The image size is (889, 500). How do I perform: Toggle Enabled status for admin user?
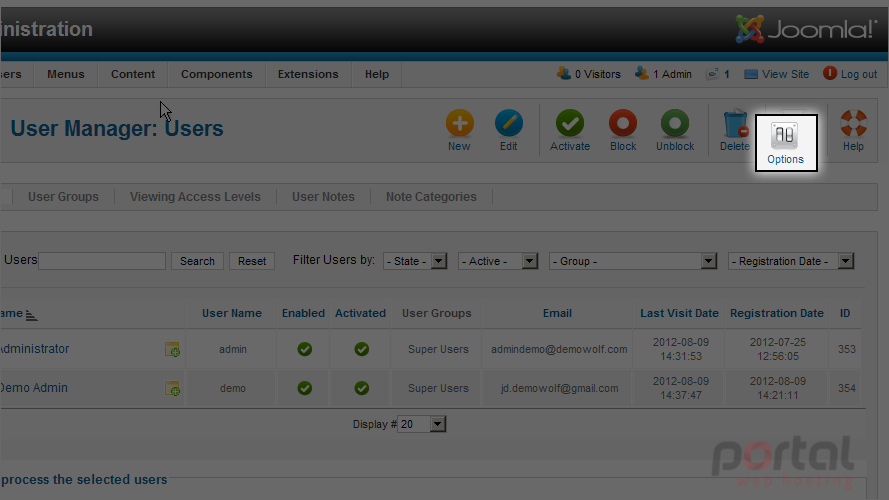click(x=304, y=349)
